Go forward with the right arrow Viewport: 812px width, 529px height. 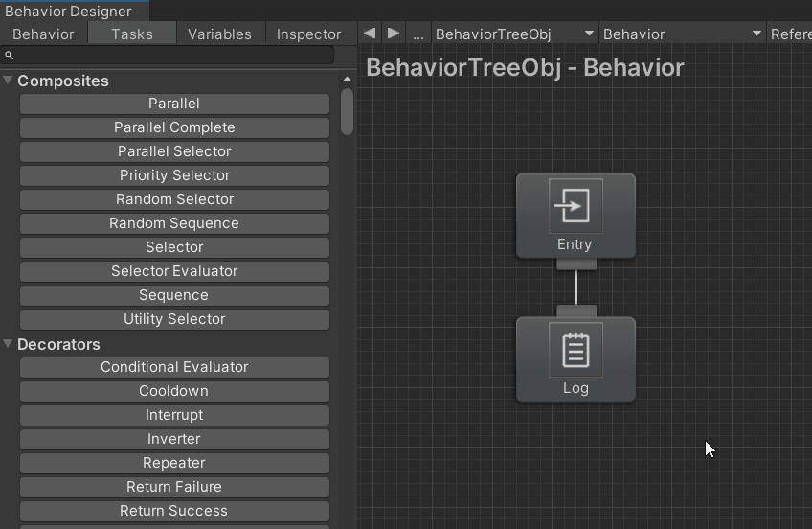click(x=393, y=34)
